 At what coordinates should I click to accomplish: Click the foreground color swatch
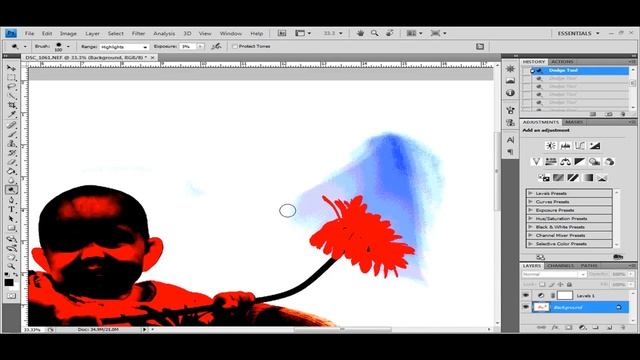point(9,282)
